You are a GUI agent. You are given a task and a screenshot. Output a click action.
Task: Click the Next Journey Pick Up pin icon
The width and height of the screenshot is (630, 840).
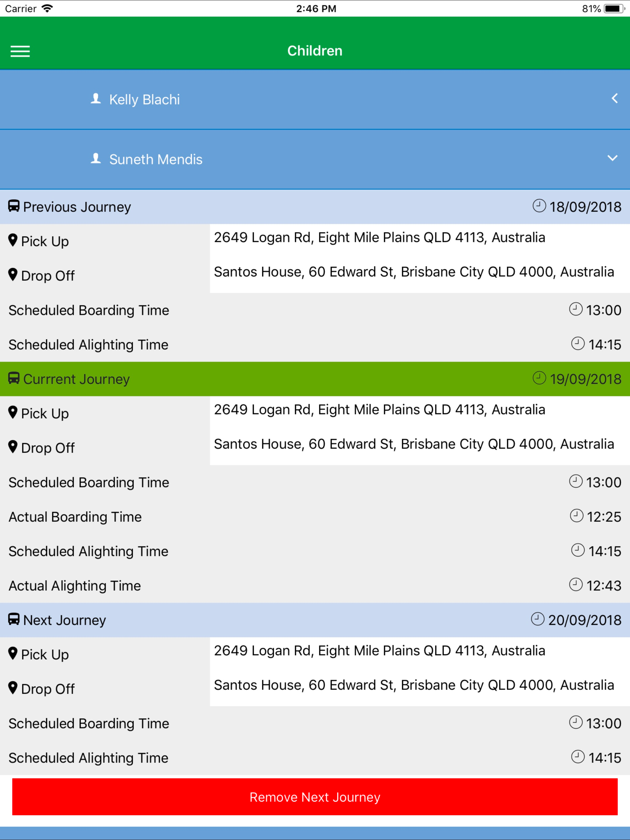[x=13, y=654]
